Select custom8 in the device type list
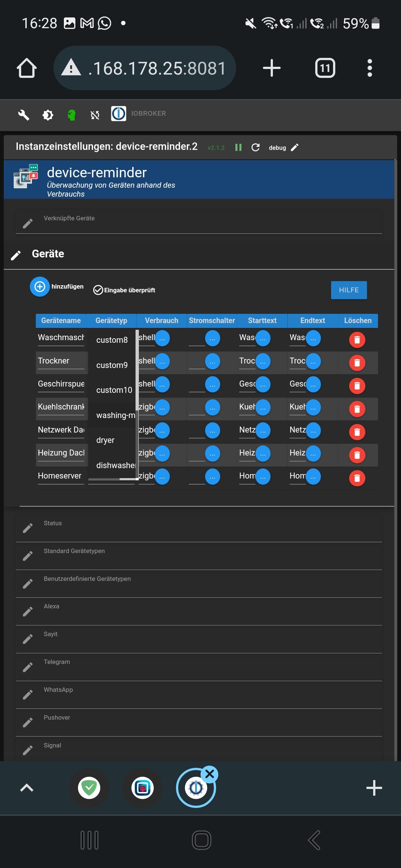401x868 pixels. [x=112, y=340]
